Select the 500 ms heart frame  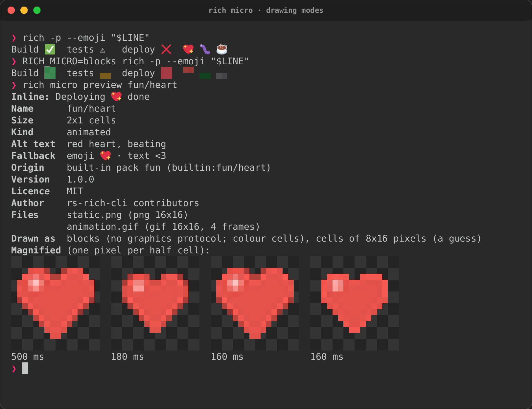pyautogui.click(x=56, y=303)
